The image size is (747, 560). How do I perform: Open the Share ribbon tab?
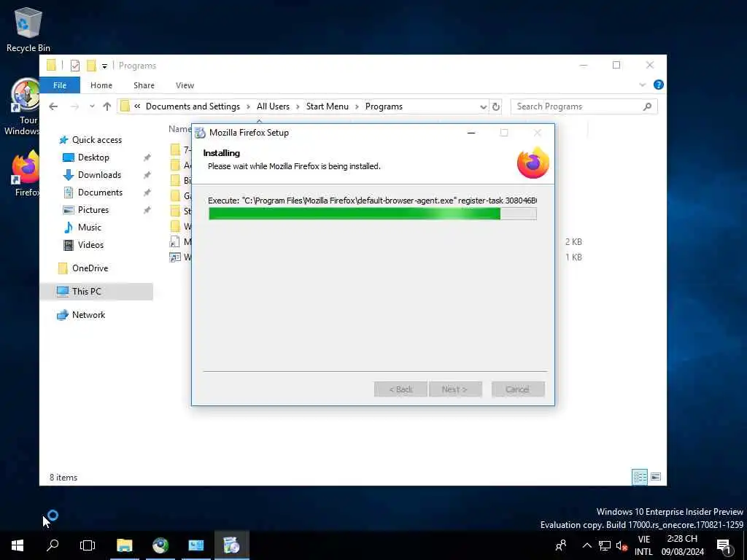(x=144, y=85)
